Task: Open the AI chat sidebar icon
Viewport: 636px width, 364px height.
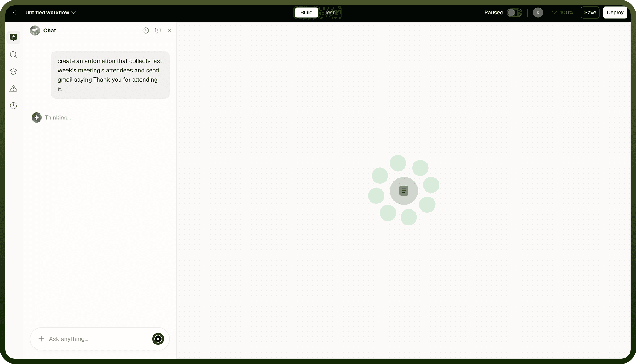Action: point(14,37)
